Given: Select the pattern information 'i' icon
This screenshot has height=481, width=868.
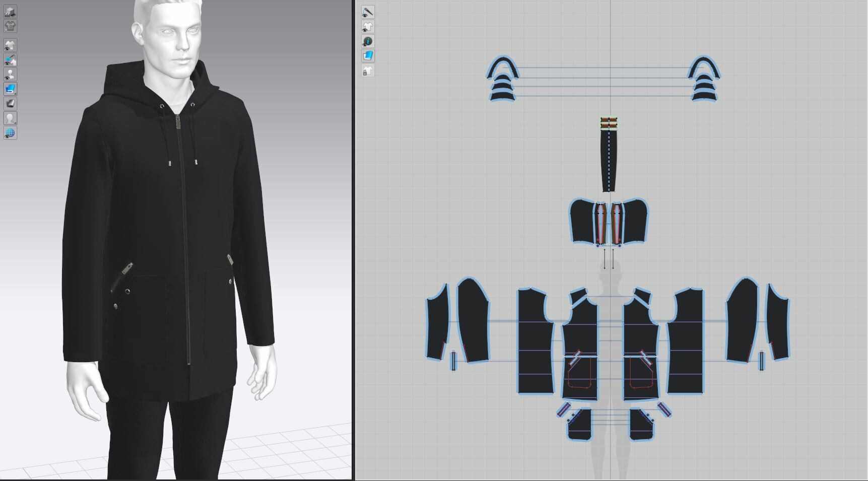Looking at the screenshot, I should coord(368,41).
